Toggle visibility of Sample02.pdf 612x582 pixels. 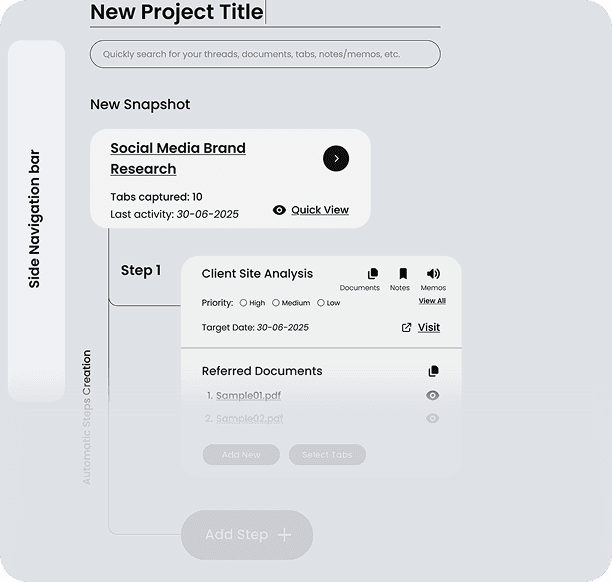point(433,419)
